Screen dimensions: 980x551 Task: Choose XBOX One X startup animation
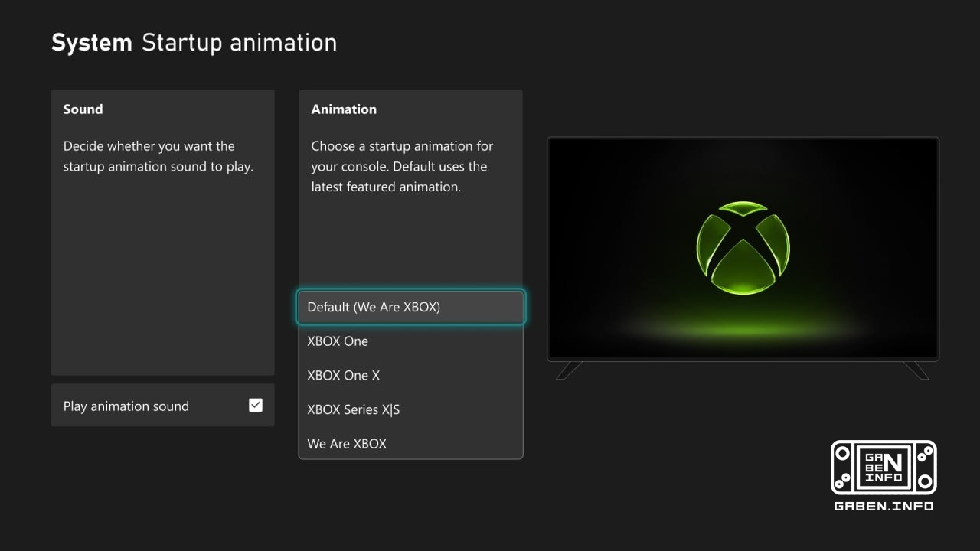click(411, 375)
